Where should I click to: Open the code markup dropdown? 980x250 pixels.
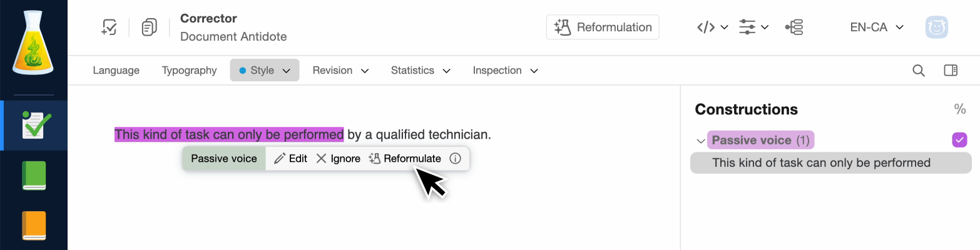coord(712,27)
